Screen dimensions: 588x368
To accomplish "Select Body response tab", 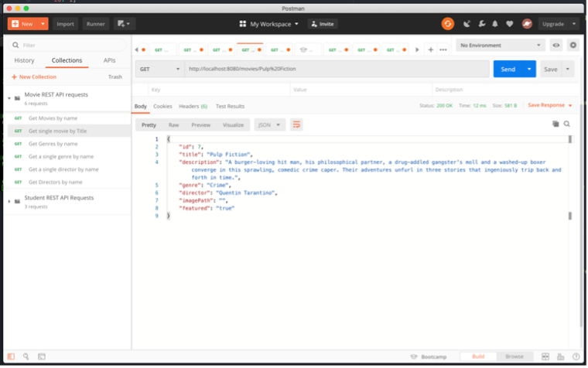I will tap(141, 107).
